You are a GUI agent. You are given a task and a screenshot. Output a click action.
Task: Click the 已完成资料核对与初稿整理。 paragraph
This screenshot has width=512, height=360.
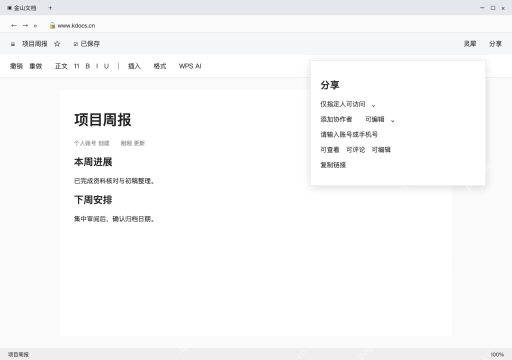point(114,181)
